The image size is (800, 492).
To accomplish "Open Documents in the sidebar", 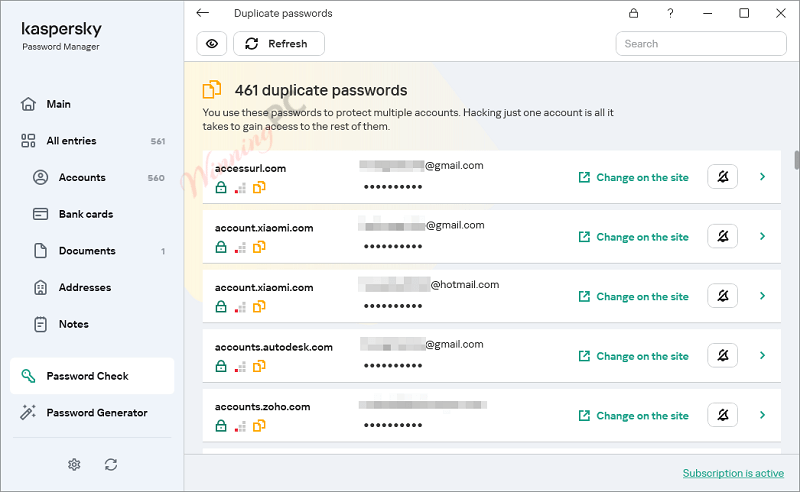I will point(92,251).
